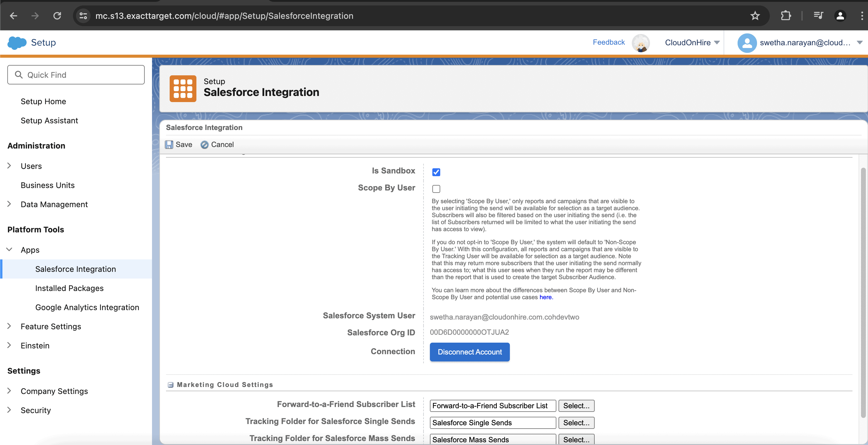Open Business Units in sidebar

47,185
